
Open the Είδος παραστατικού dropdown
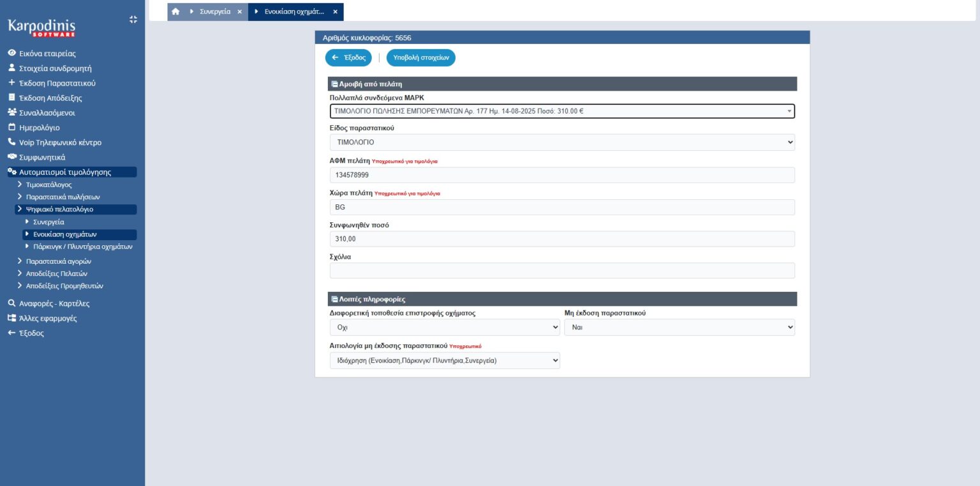click(x=561, y=142)
